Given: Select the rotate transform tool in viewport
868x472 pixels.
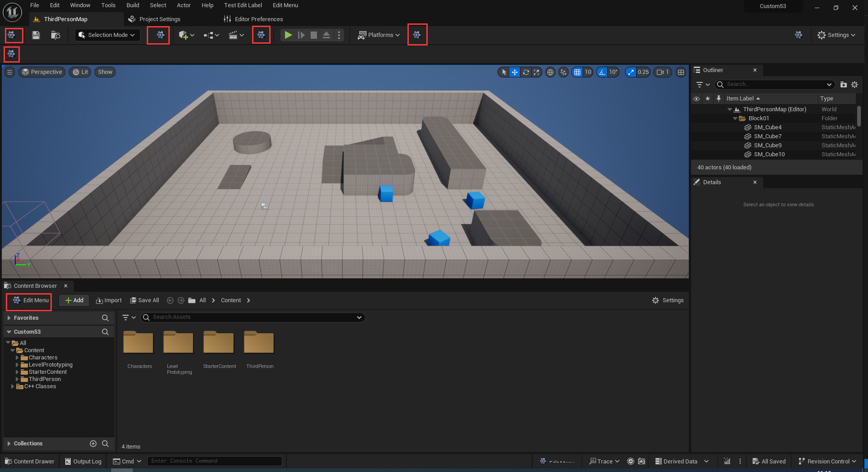Looking at the screenshot, I should pos(525,72).
